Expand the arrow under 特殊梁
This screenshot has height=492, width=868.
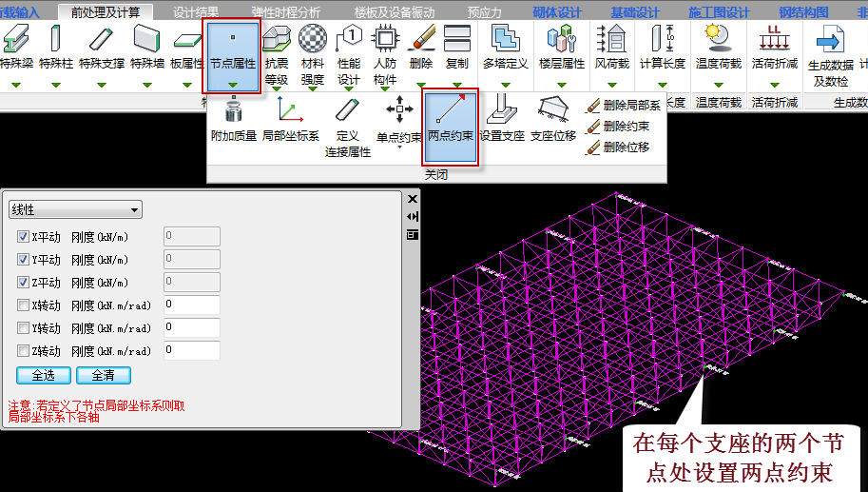15,85
